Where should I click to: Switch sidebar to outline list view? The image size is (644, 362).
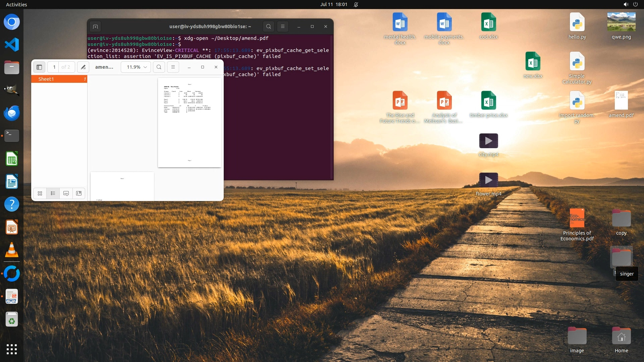[x=53, y=193]
